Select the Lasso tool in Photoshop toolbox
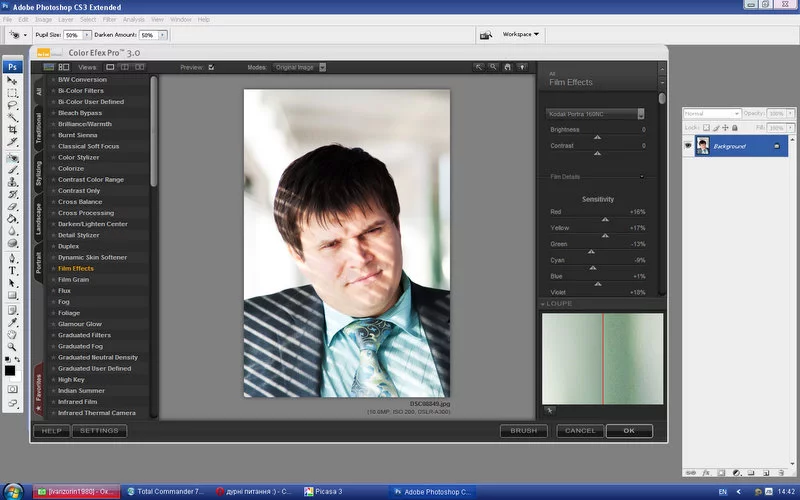800x500 pixels. [x=13, y=105]
